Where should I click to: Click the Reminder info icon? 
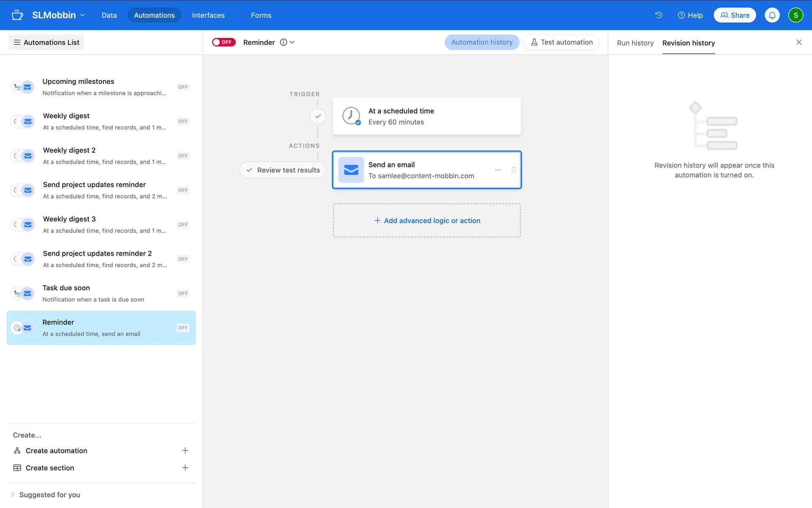(283, 42)
